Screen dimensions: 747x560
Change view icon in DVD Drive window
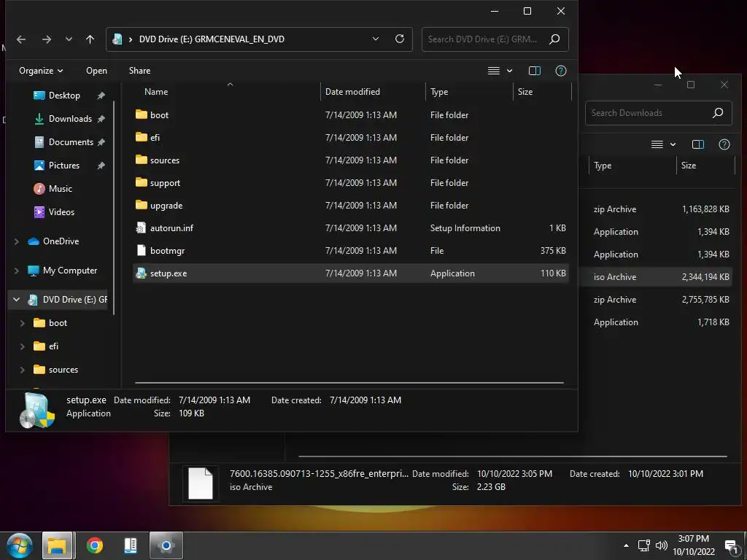pyautogui.click(x=494, y=71)
